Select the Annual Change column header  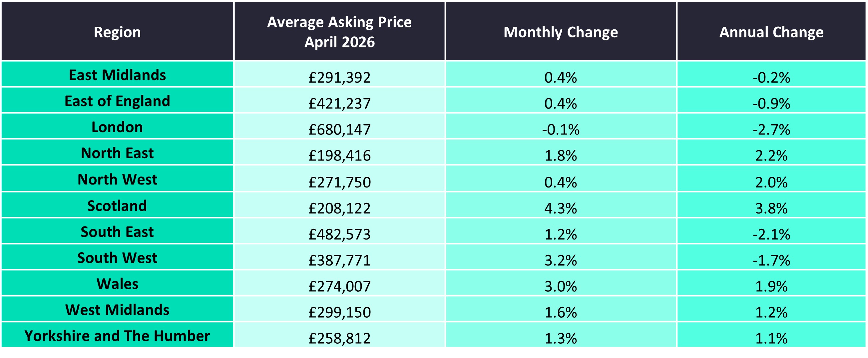771,32
